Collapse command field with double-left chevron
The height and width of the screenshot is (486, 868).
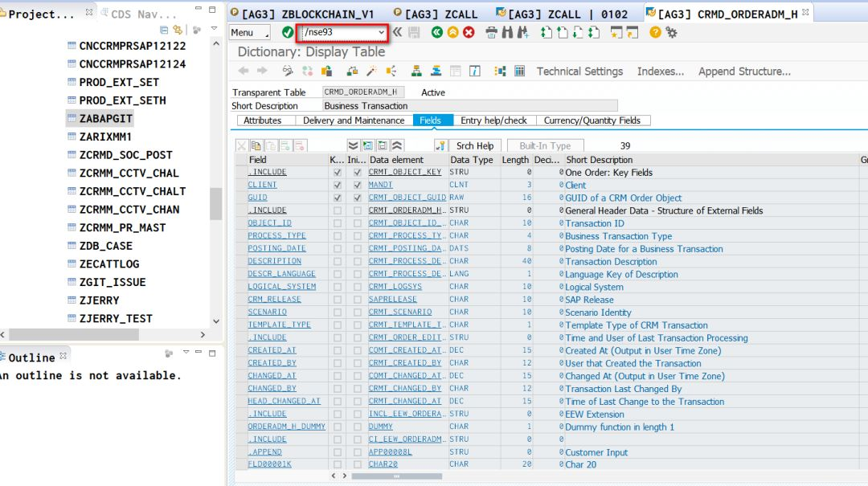point(398,33)
